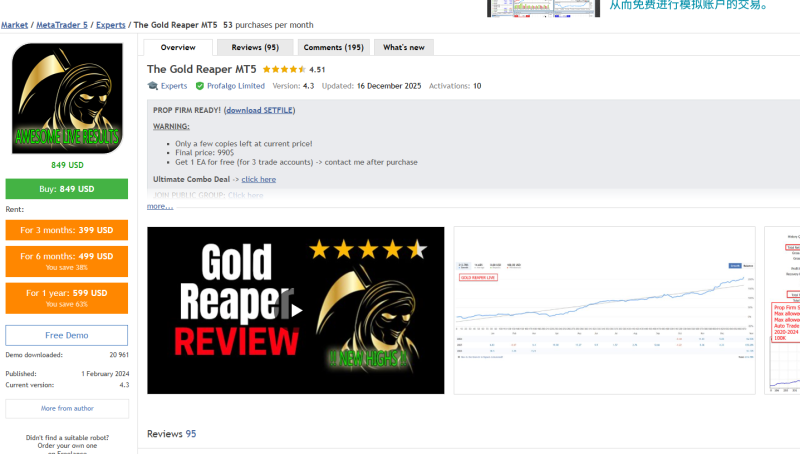Select the 'Final price: 990$' bullet

(x=205, y=153)
